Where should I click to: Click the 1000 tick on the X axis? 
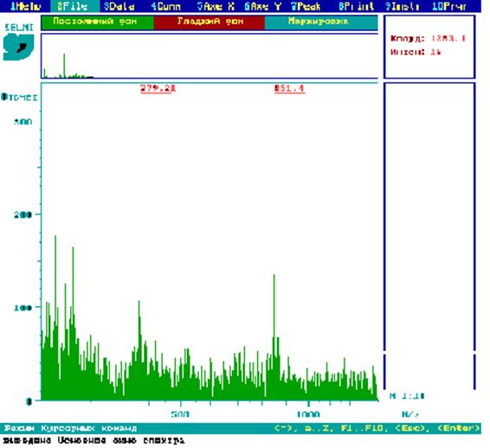click(308, 414)
